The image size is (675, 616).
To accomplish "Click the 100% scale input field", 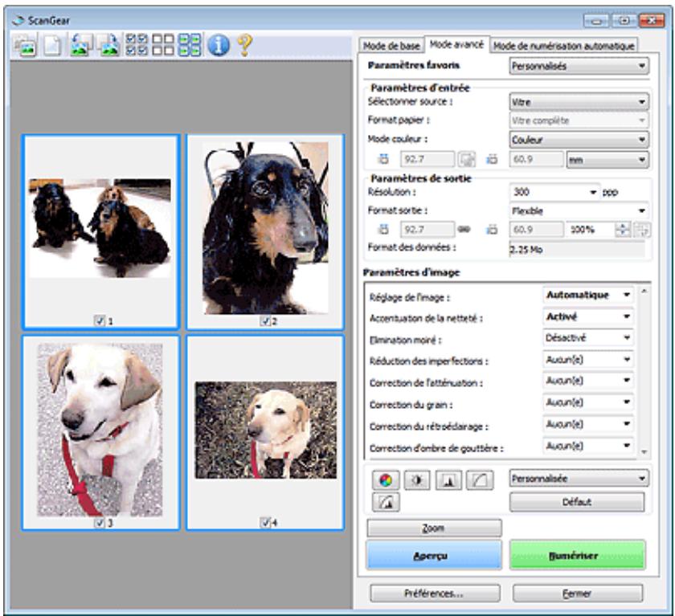I will (591, 230).
